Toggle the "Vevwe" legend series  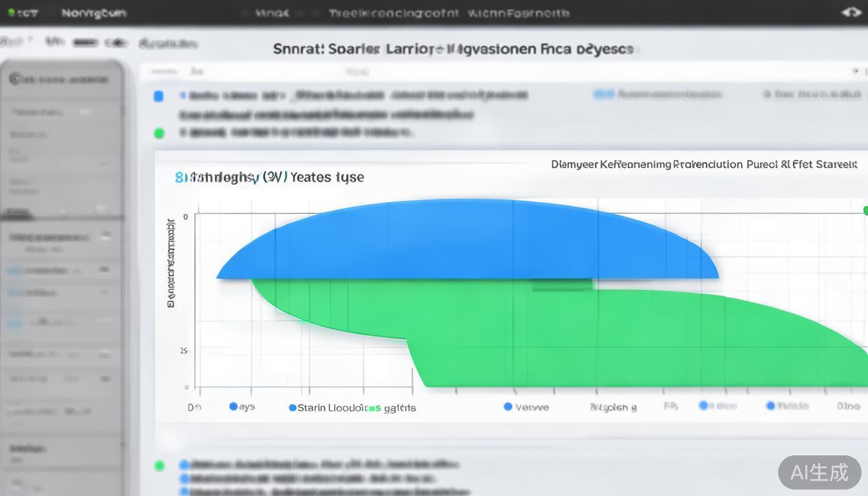point(508,406)
